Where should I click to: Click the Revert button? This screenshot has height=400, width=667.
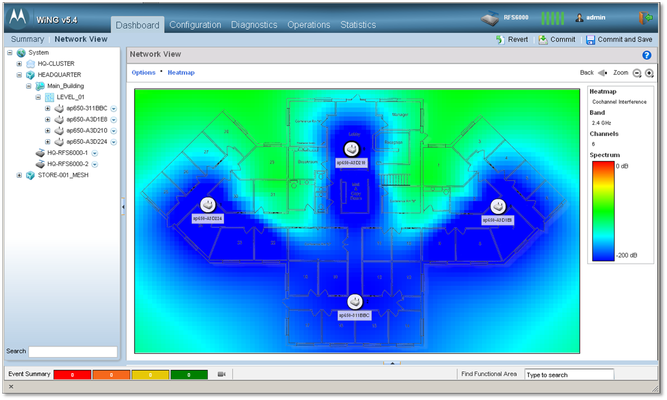512,40
